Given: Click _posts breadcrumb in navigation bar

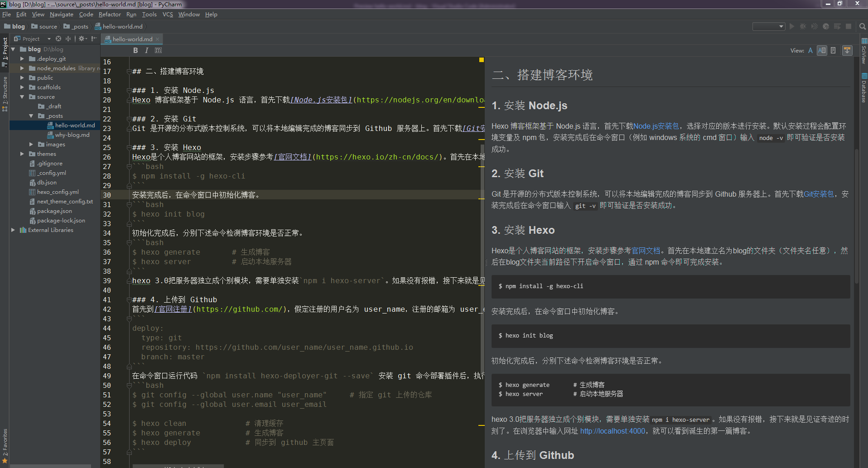Looking at the screenshot, I should tap(76, 26).
